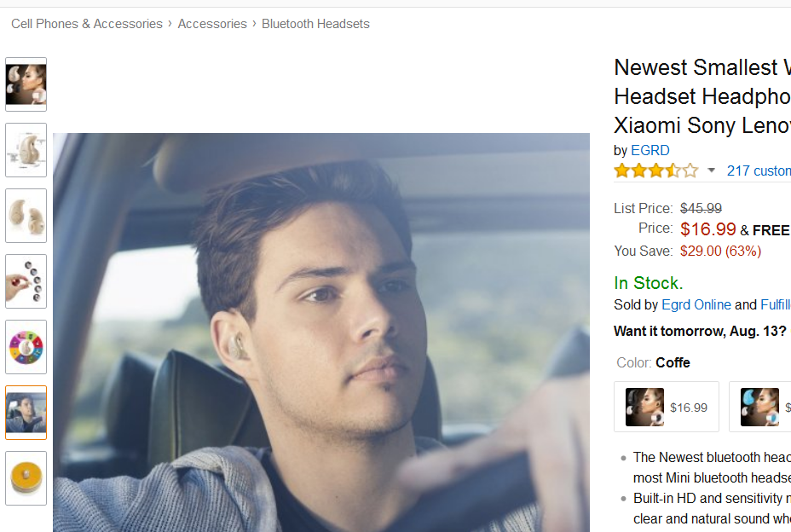This screenshot has height=532, width=791.
Task: Select the thumbnail with hand holding red earbud
Action: click(x=26, y=281)
